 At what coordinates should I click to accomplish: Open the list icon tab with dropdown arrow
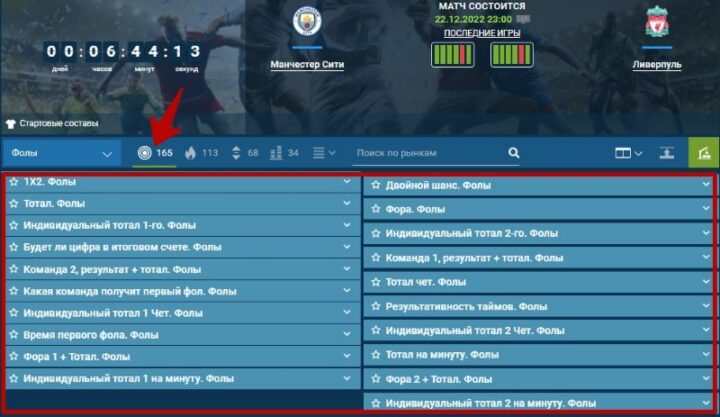[323, 153]
